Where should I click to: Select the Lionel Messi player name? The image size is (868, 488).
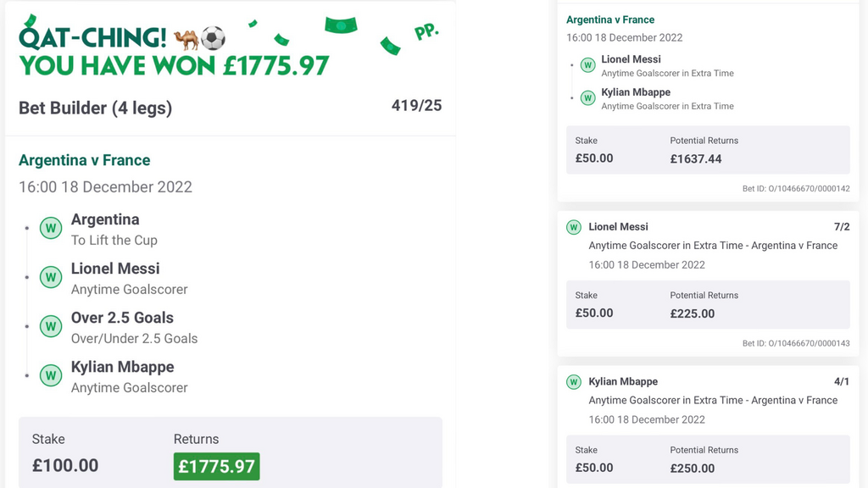pos(114,268)
